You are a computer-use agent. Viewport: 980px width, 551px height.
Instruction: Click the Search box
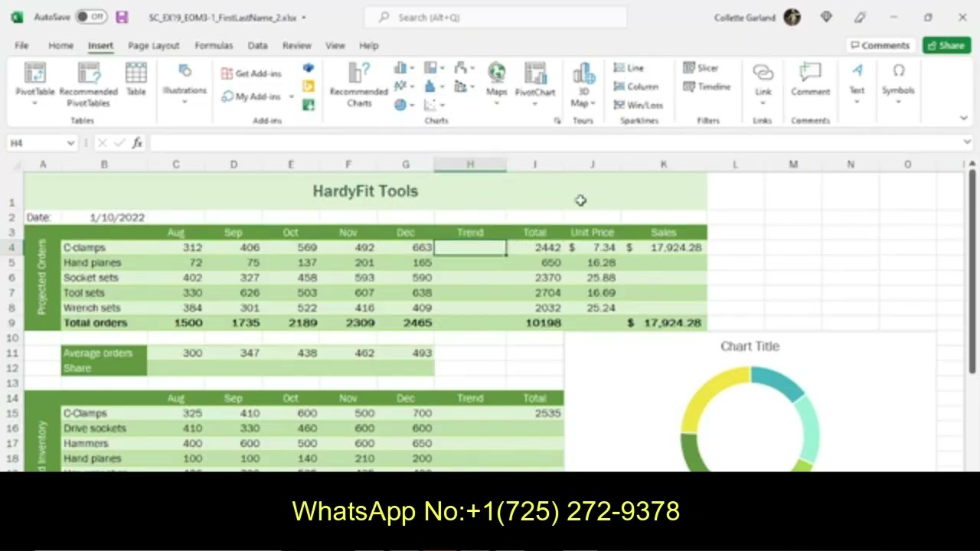[x=495, y=17]
